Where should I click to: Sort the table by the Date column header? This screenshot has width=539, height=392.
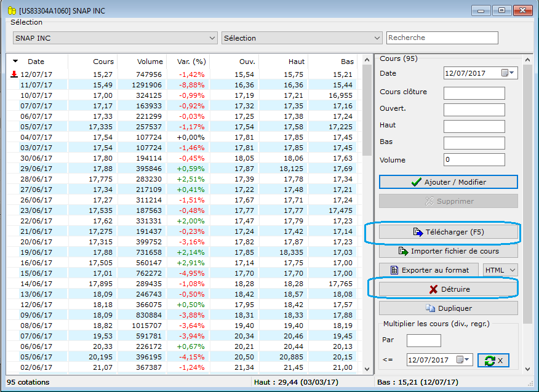[36, 62]
